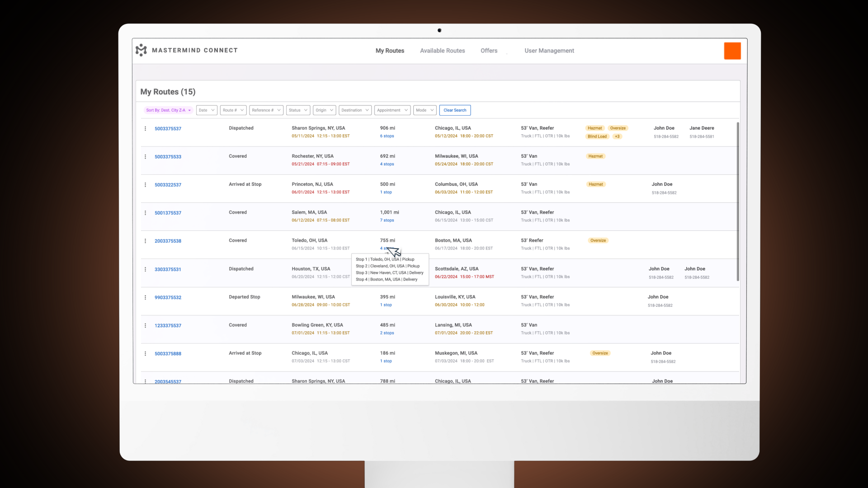Expand the Date filter dropdown
Screen dimensions: 868x488
pos(207,110)
